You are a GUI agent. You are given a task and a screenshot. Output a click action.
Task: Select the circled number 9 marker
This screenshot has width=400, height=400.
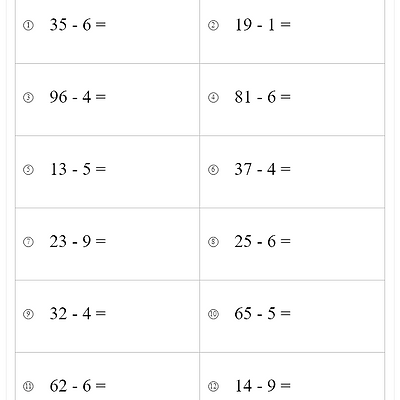tap(28, 314)
